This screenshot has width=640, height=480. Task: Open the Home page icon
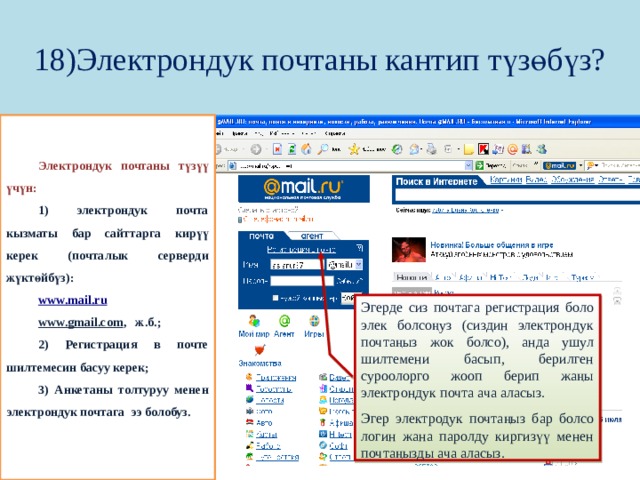(306, 149)
